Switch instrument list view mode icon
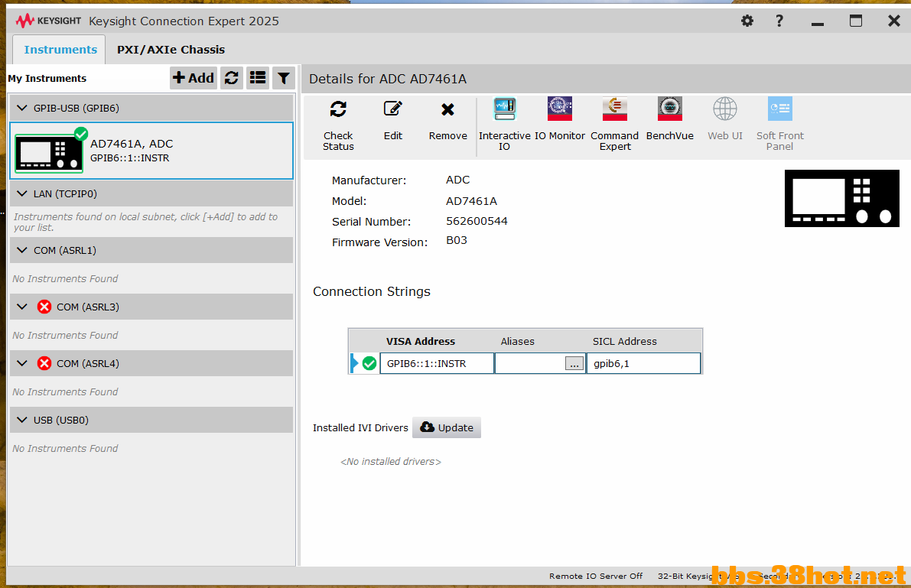 pyautogui.click(x=257, y=78)
